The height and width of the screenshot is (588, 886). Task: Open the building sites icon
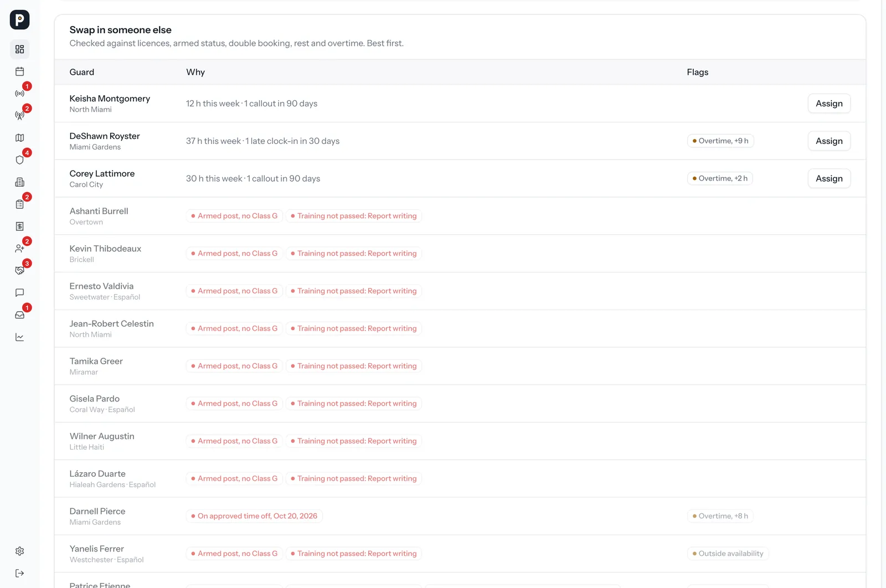pos(19,182)
